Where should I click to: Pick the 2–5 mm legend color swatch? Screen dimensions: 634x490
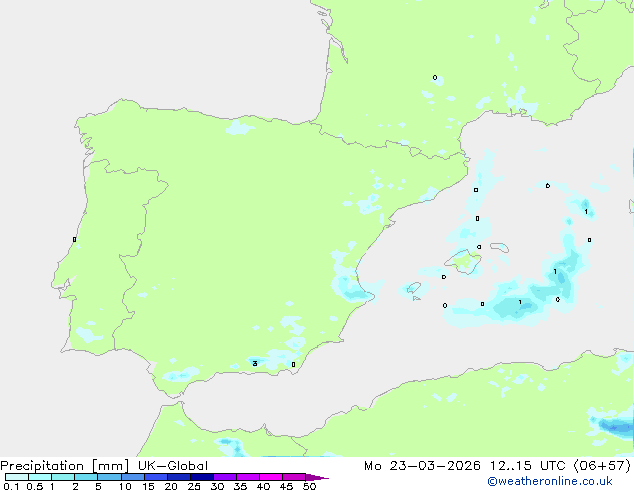(86, 477)
